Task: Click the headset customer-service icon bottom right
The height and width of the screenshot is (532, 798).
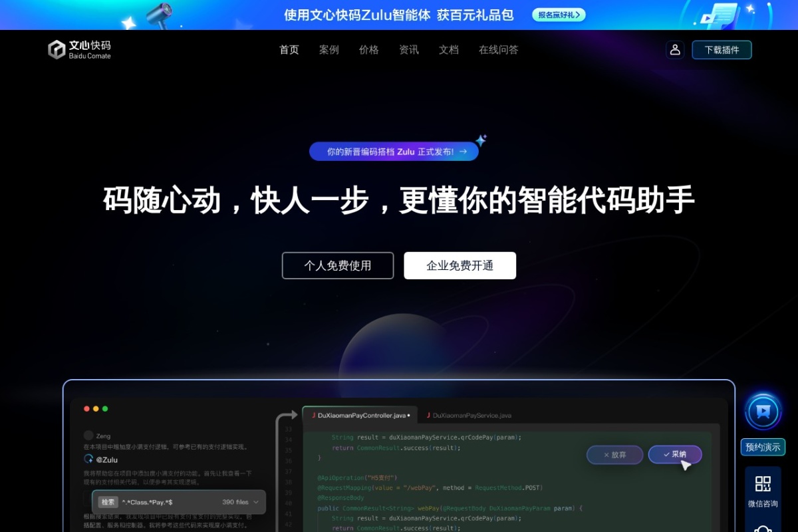Action: click(763, 529)
